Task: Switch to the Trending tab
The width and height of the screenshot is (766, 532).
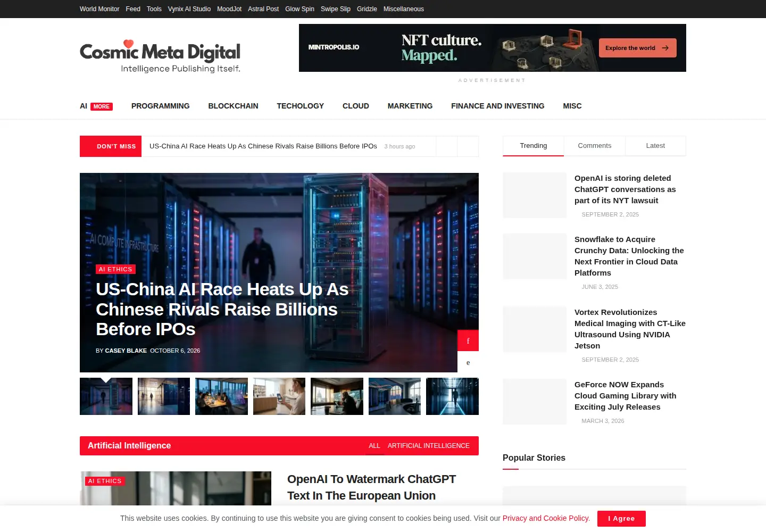Action: 533,146
